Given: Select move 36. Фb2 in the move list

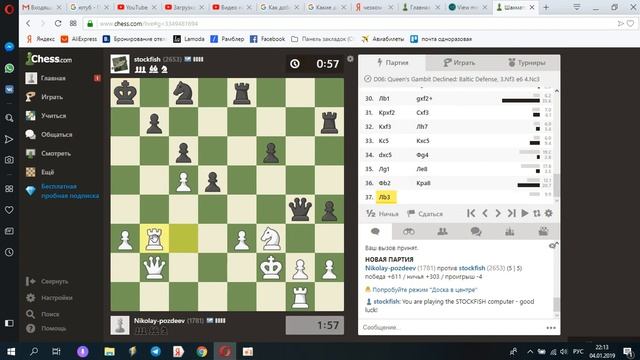Looking at the screenshot, I should (x=384, y=183).
